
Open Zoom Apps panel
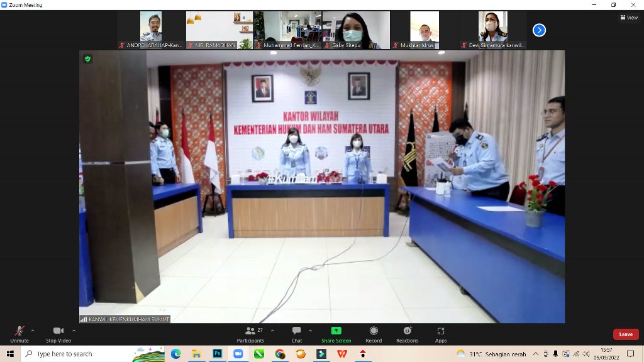tap(441, 333)
